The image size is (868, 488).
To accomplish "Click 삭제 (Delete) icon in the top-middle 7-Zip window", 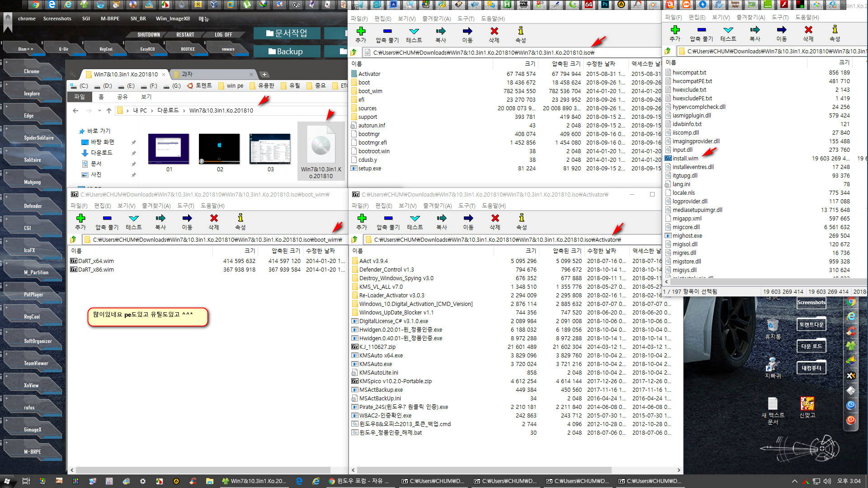I will coord(494,31).
